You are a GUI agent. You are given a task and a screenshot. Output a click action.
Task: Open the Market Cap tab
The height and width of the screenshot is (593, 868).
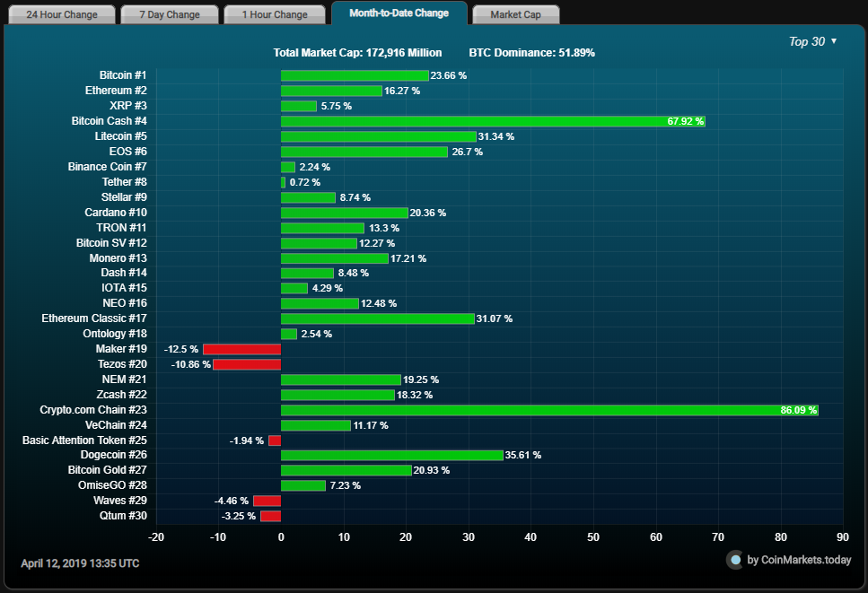(515, 14)
